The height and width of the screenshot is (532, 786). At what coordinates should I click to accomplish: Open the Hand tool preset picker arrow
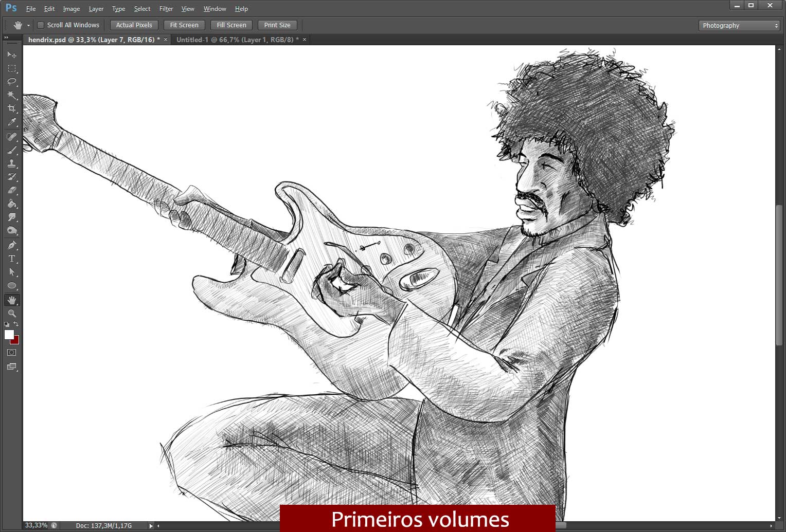coord(28,25)
